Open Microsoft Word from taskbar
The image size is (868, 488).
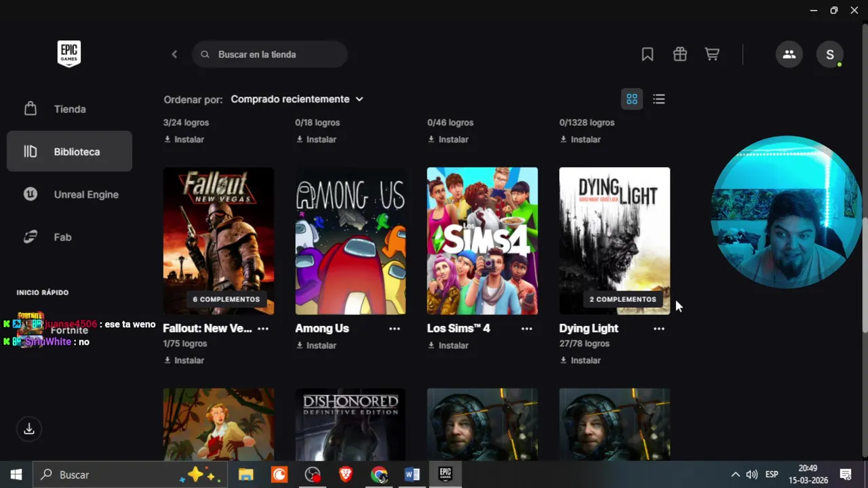(x=412, y=474)
